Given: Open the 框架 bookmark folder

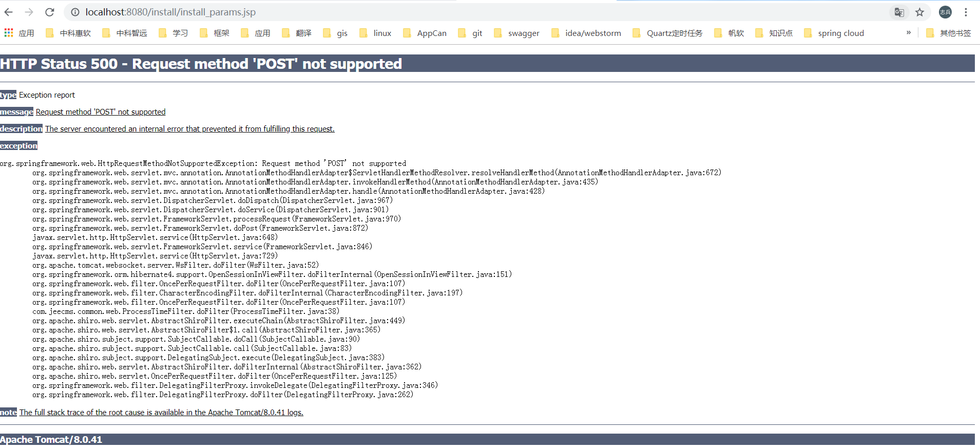Looking at the screenshot, I should click(x=215, y=33).
